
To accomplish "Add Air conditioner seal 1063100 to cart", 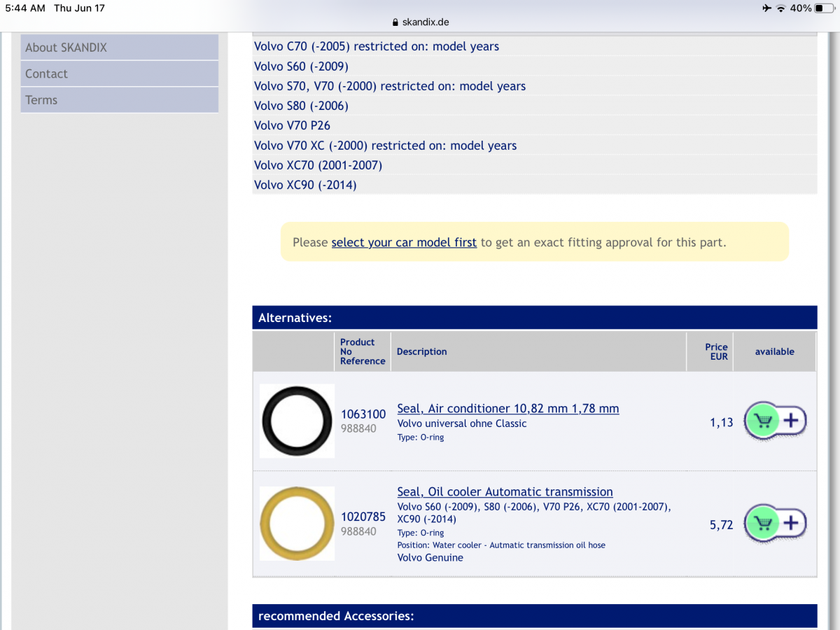I will 775,421.
